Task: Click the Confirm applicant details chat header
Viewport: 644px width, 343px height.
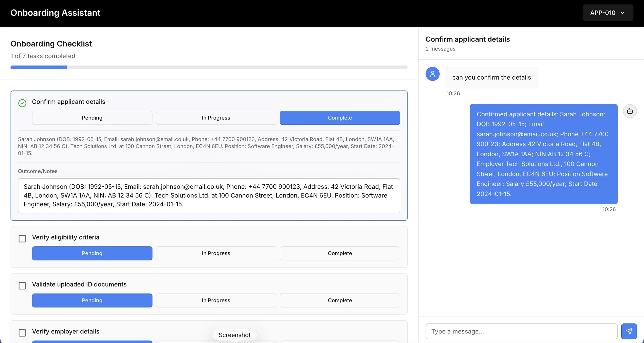Action: [468, 39]
